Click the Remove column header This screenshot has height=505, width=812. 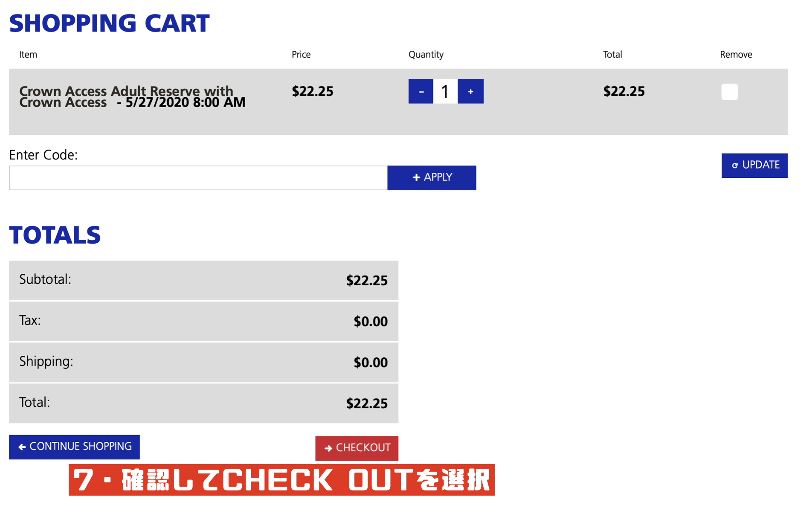click(736, 55)
